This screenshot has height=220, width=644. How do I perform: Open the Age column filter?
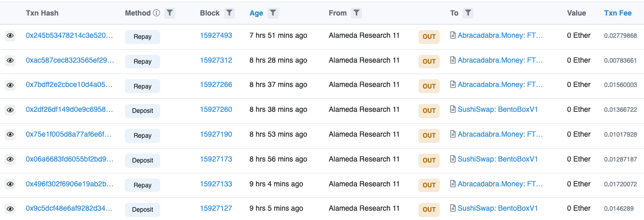(273, 13)
